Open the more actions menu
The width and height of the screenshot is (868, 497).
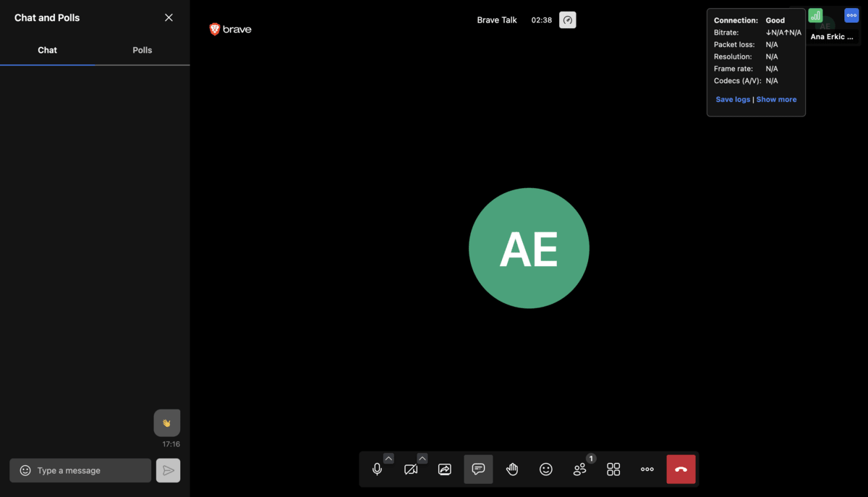647,469
